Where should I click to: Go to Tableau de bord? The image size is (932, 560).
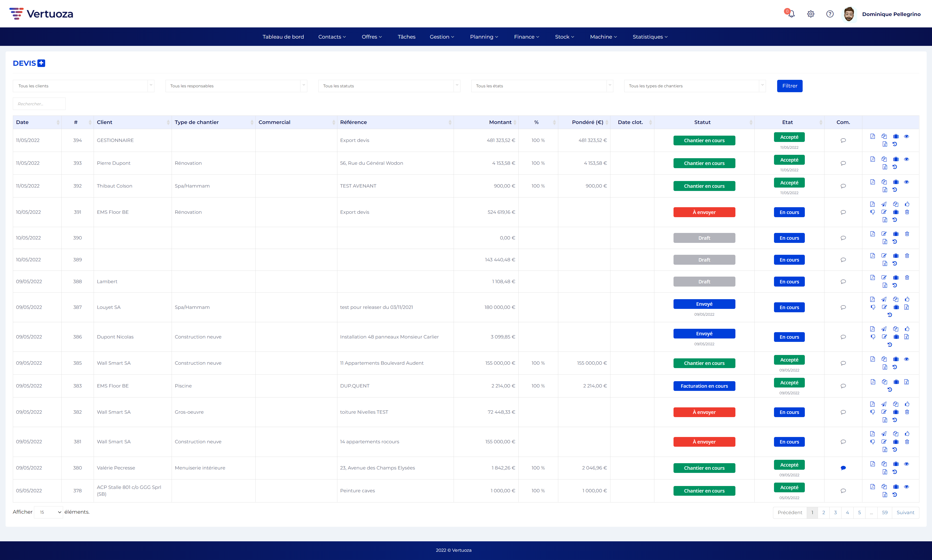tap(283, 37)
